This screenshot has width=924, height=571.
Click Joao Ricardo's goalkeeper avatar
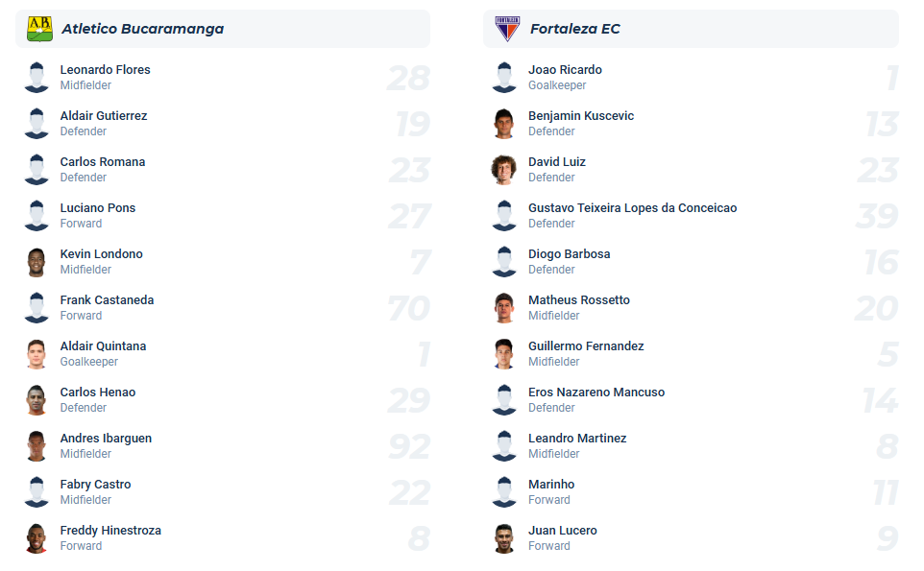[503, 77]
